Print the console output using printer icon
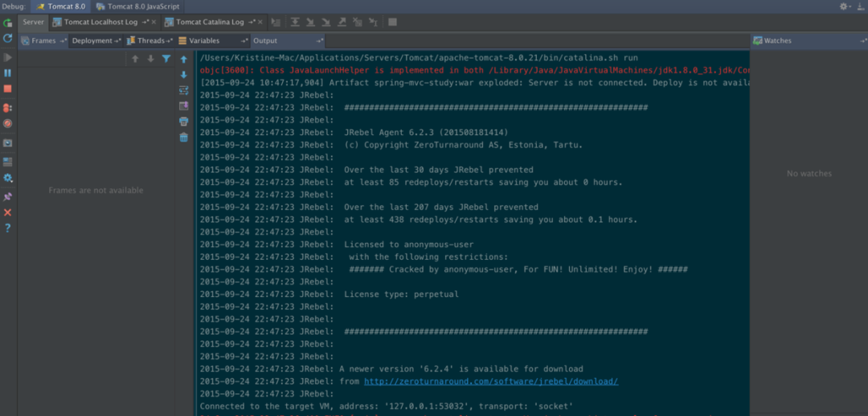This screenshot has width=868, height=416. click(183, 122)
